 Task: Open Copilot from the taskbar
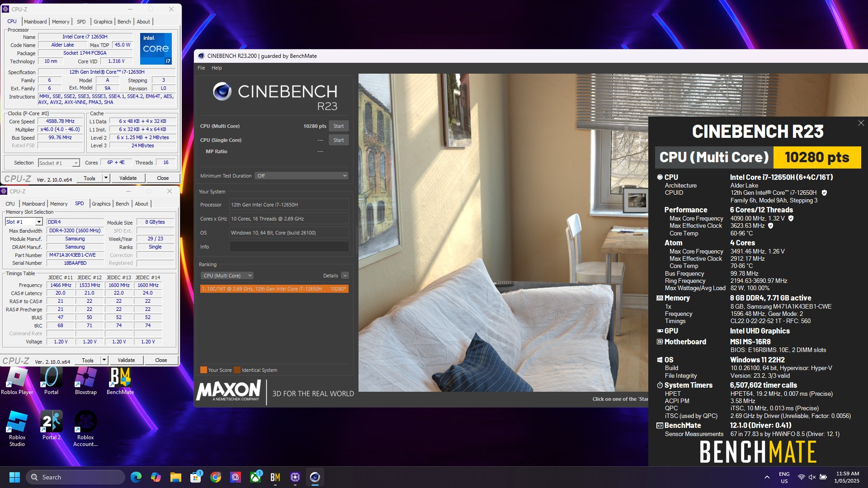coord(156,477)
